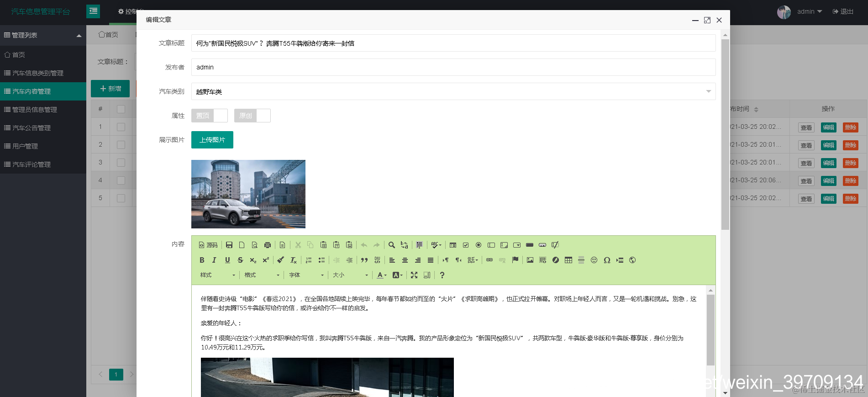Insert a special character with Omega icon

[x=607, y=260]
